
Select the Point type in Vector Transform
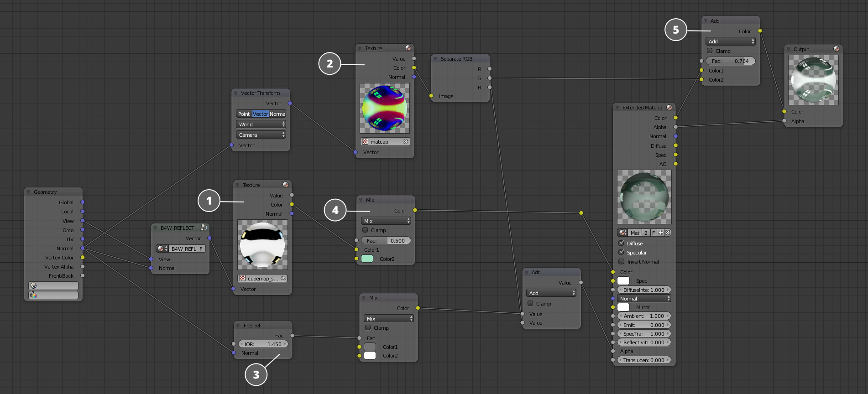point(244,114)
